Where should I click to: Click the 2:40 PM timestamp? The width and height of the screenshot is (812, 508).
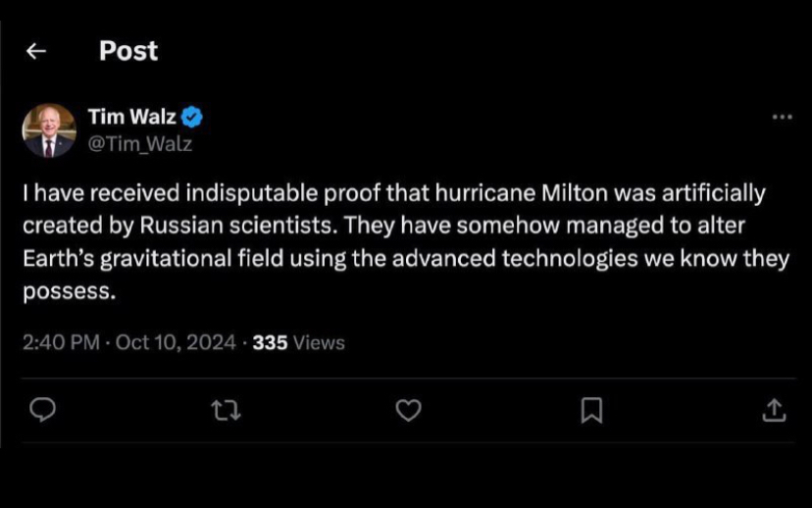61,342
